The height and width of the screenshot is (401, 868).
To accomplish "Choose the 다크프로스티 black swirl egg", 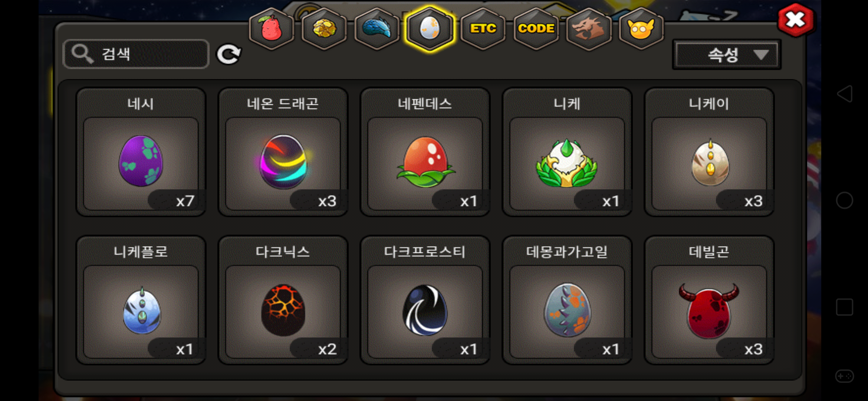I will point(425,300).
